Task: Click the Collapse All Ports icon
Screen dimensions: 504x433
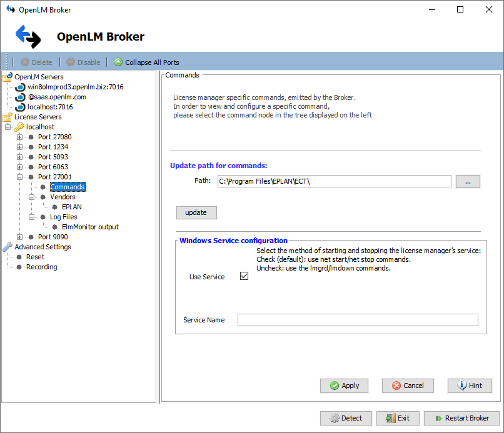Action: coord(118,62)
